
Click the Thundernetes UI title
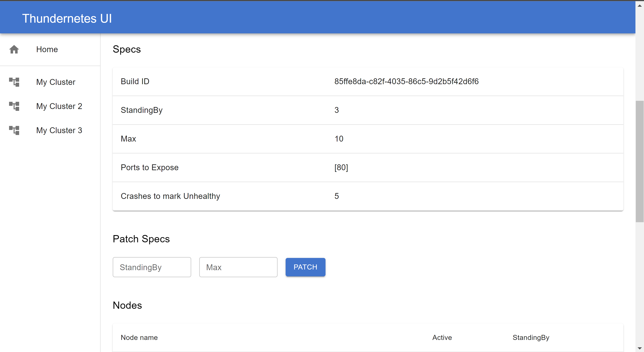tap(67, 18)
